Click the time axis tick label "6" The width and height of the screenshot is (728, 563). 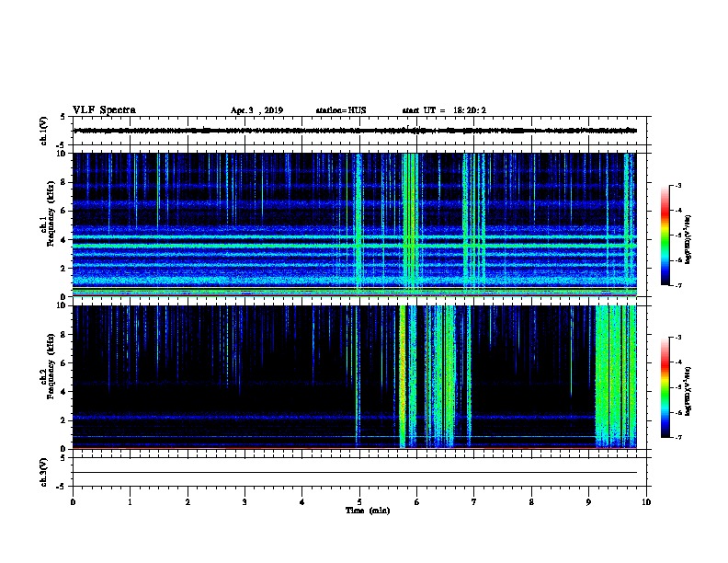point(417,502)
